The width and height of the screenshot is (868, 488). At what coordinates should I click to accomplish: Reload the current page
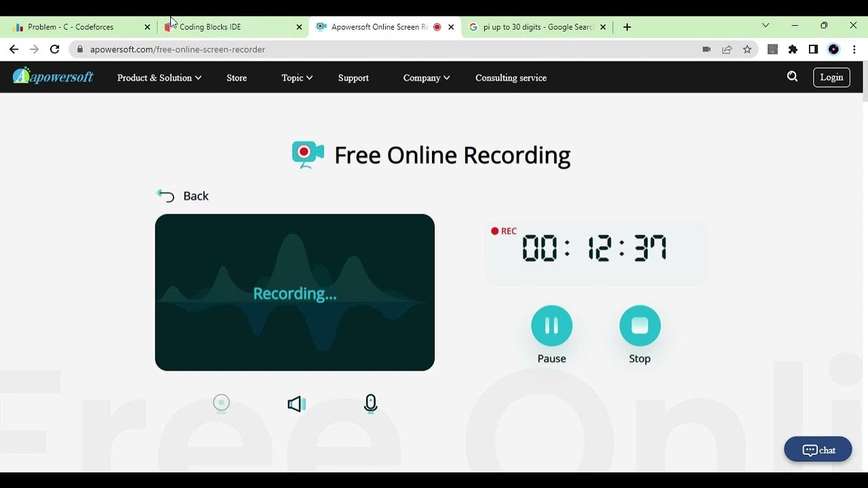click(55, 49)
